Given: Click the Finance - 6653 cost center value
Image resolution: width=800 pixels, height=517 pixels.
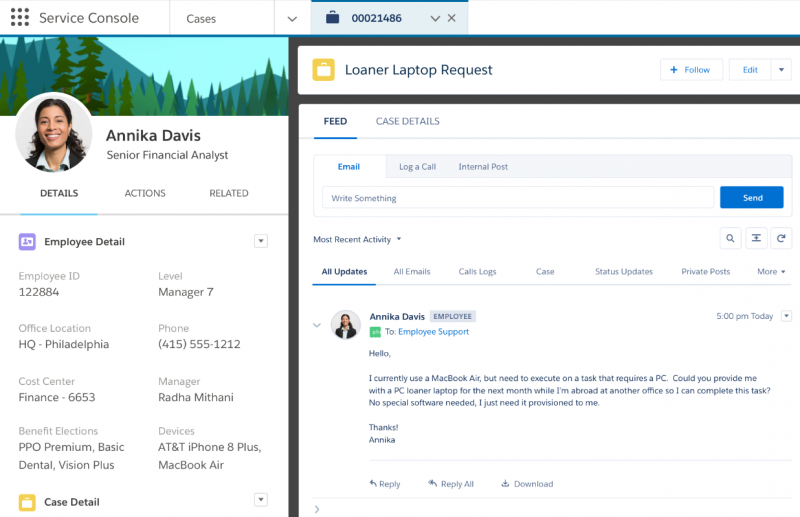Looking at the screenshot, I should (x=57, y=398).
